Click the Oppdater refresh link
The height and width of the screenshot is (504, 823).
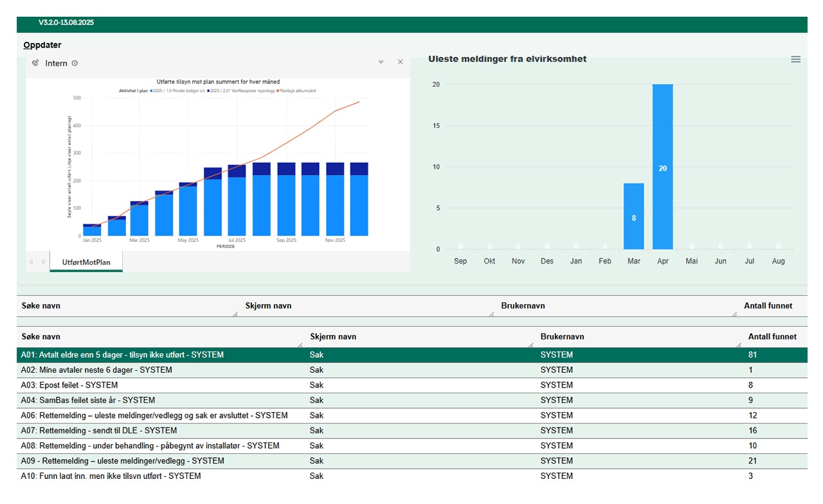point(42,45)
